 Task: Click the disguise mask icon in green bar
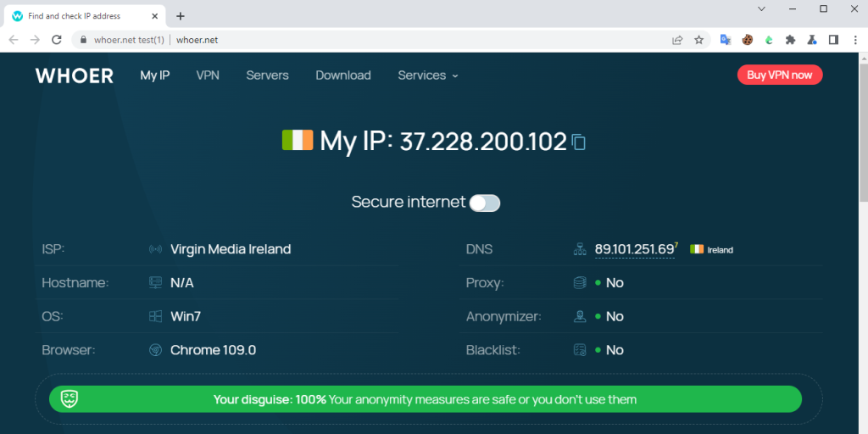click(70, 398)
